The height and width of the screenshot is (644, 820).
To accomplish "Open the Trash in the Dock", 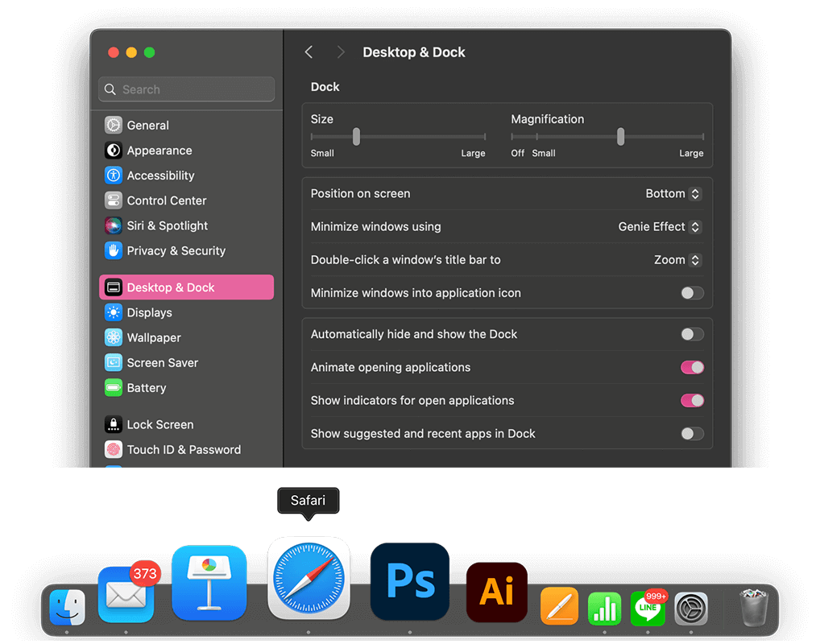I will pyautogui.click(x=754, y=608).
